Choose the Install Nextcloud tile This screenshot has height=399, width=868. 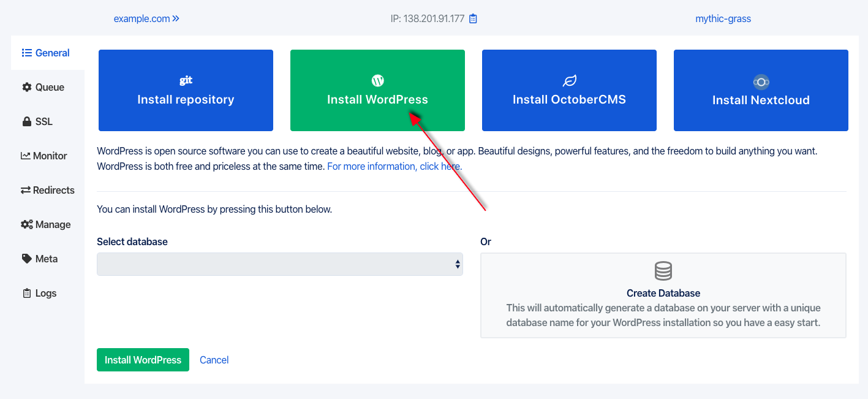coord(761,90)
